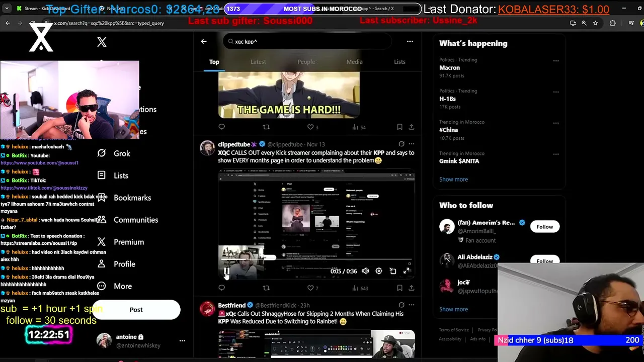Open account menu dots next to antoine

coord(182,341)
